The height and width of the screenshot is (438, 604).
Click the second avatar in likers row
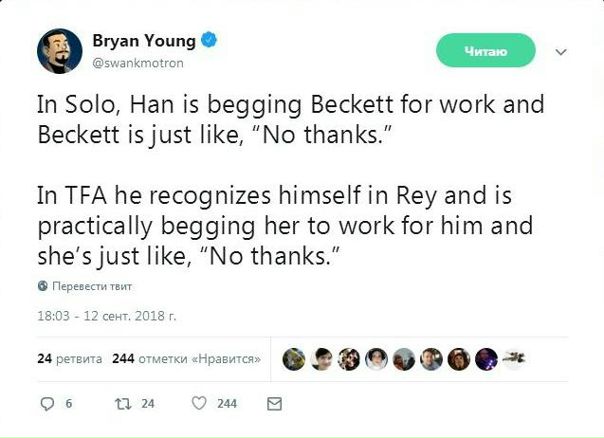(x=322, y=359)
